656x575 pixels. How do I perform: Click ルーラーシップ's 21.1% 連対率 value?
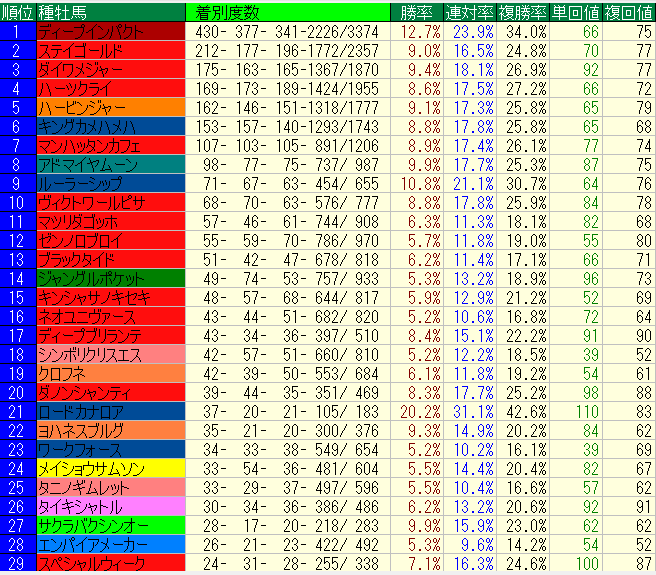click(473, 184)
